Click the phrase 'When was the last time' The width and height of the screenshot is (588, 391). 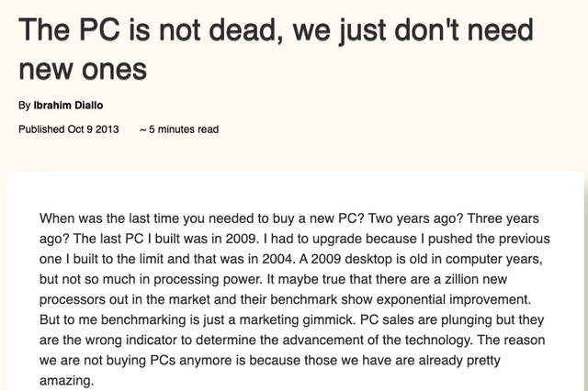coord(109,218)
